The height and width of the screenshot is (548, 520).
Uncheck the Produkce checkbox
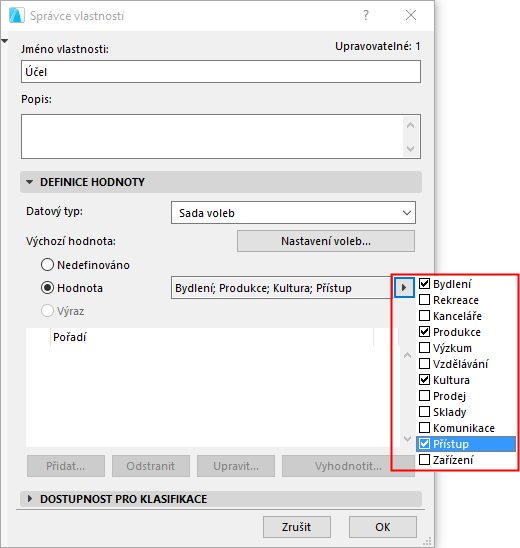(424, 332)
